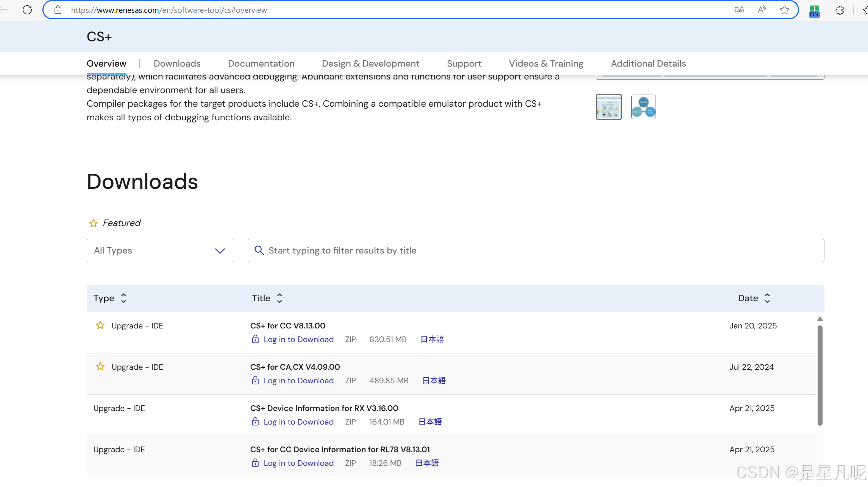The width and height of the screenshot is (868, 487).
Task: Open the browser extensions puzzle icon
Action: pos(840,10)
